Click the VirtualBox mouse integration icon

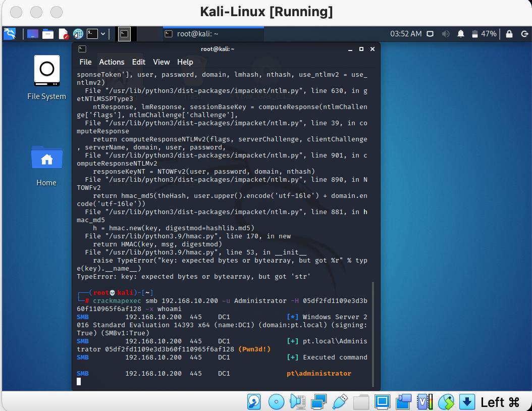coord(446,402)
